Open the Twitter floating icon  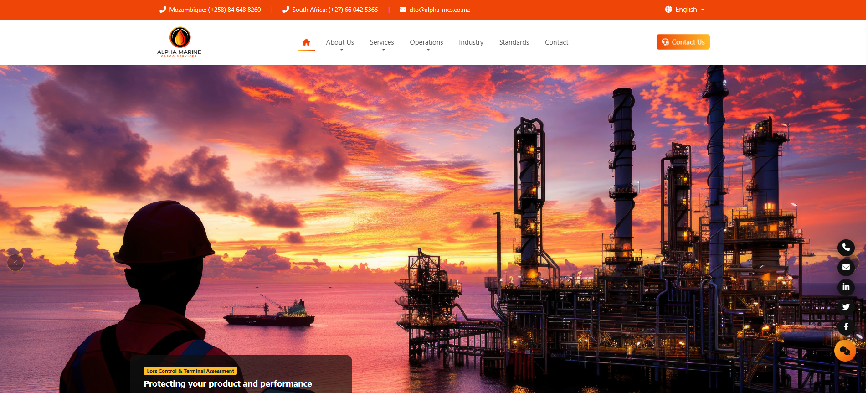pyautogui.click(x=846, y=307)
